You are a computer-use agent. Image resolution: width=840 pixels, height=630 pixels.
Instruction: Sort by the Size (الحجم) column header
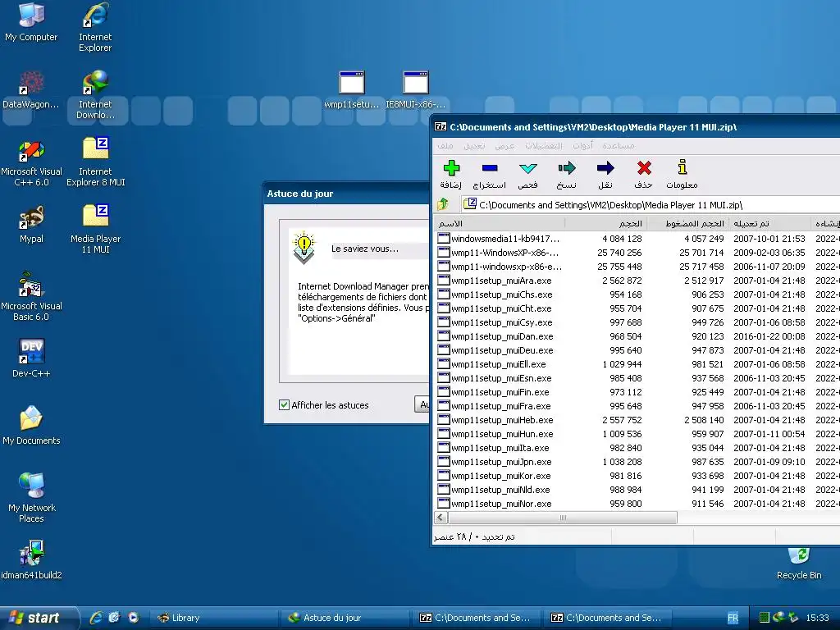point(606,223)
